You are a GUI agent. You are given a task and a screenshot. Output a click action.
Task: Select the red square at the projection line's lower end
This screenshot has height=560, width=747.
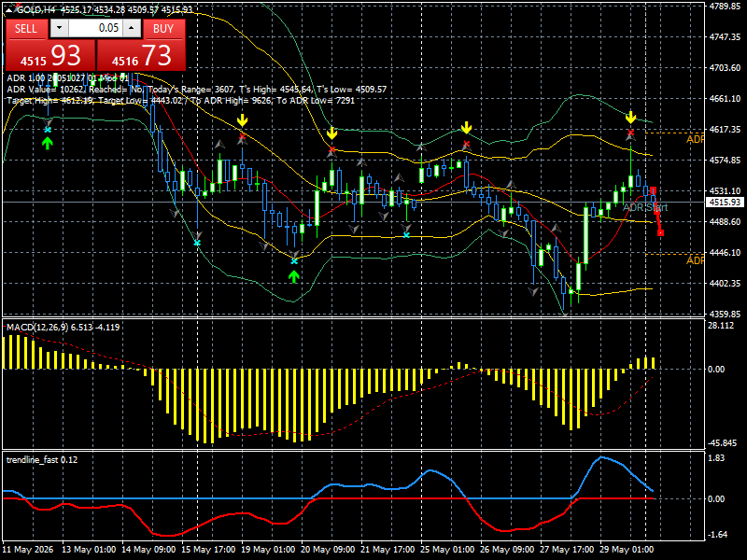[661, 232]
